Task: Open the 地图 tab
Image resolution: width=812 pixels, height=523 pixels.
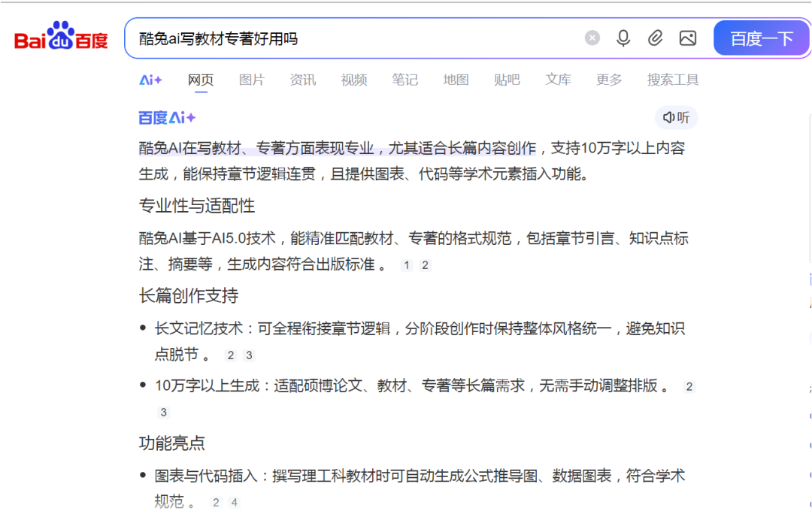Action: click(456, 80)
